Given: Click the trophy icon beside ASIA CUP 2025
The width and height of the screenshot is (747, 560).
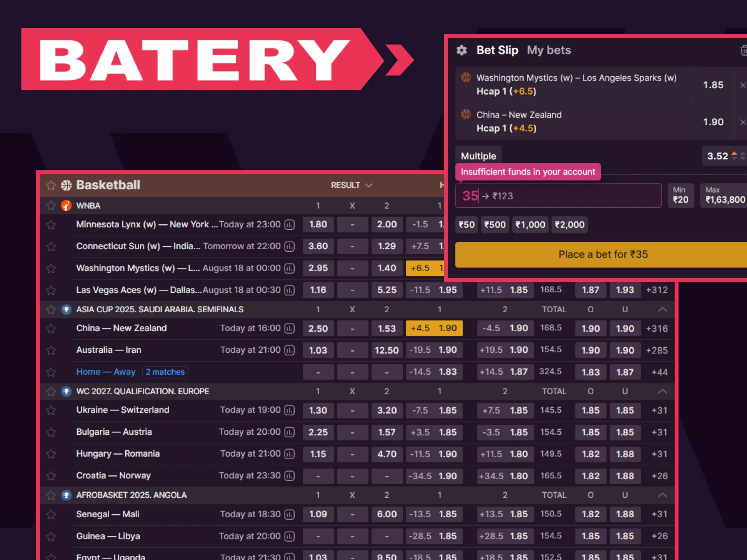Looking at the screenshot, I should coord(66,309).
